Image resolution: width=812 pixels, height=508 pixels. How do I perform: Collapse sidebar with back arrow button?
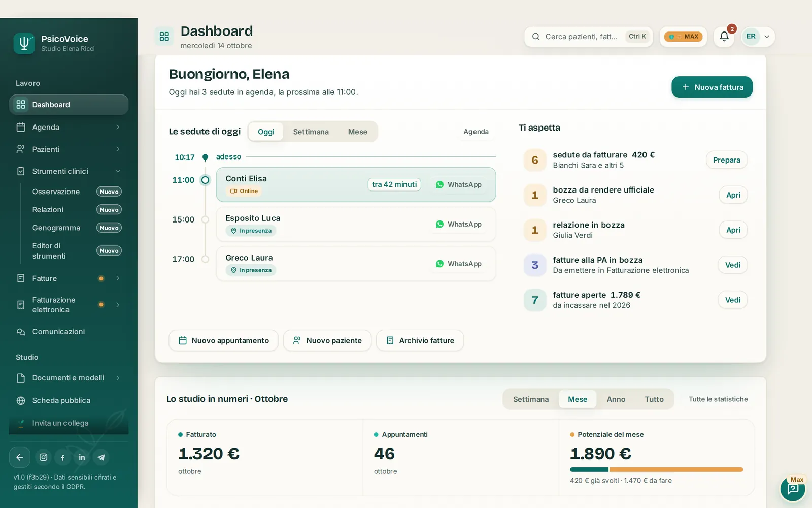point(20,457)
